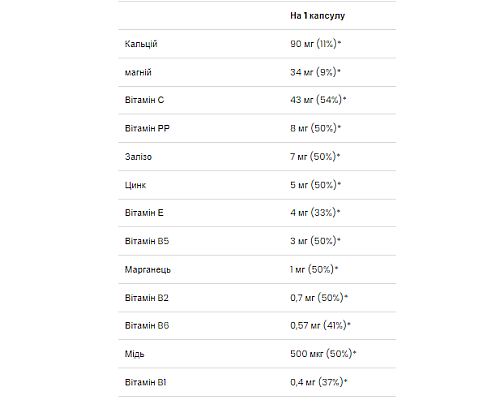Select the Цинк row label
Viewport: 500px width, 400px height.
tap(135, 185)
